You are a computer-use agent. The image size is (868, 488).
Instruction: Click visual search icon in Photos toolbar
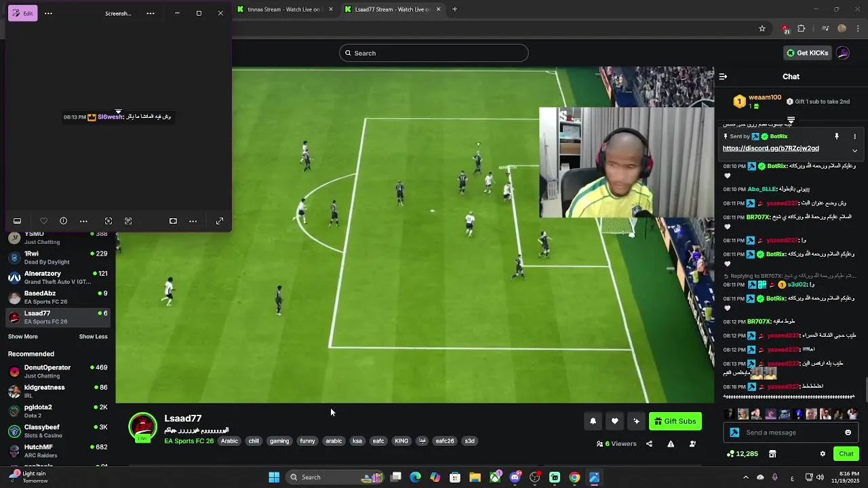tap(108, 221)
